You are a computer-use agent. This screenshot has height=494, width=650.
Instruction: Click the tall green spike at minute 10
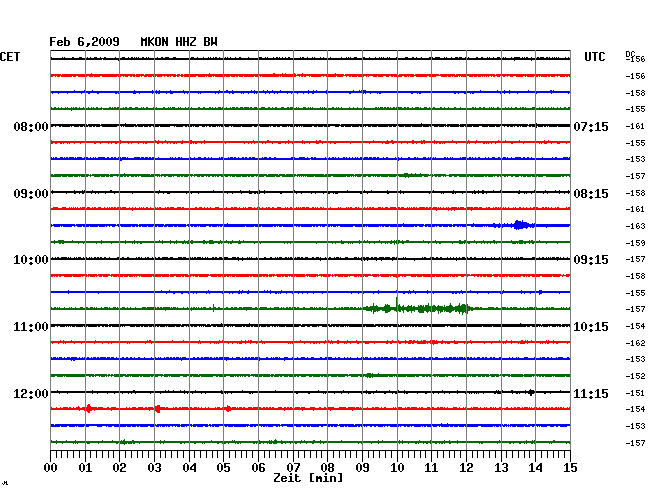pyautogui.click(x=397, y=304)
